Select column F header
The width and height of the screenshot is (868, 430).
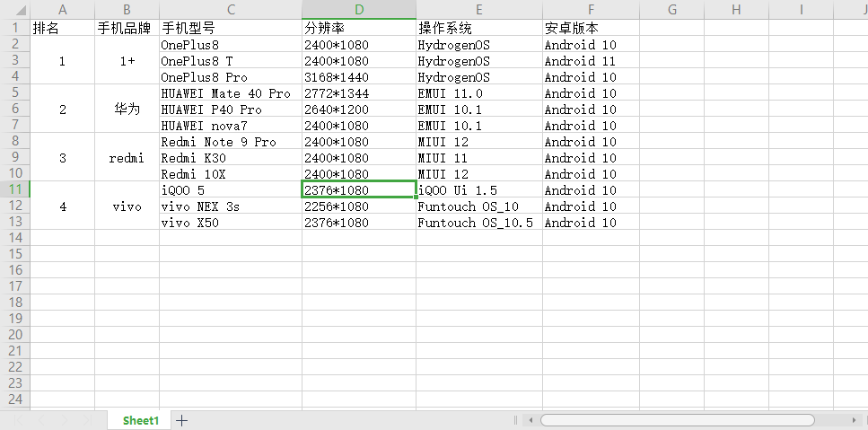pos(592,9)
